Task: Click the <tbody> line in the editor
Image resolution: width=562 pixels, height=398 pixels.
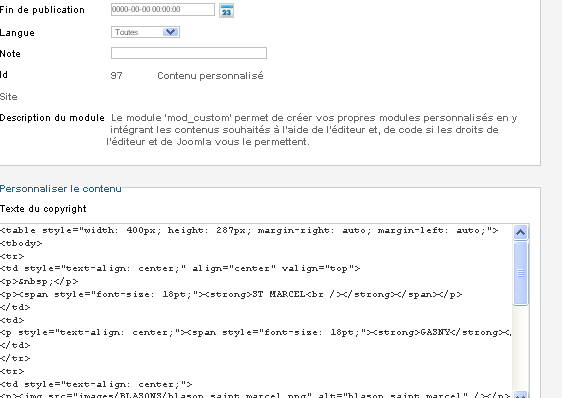Action: (21, 243)
